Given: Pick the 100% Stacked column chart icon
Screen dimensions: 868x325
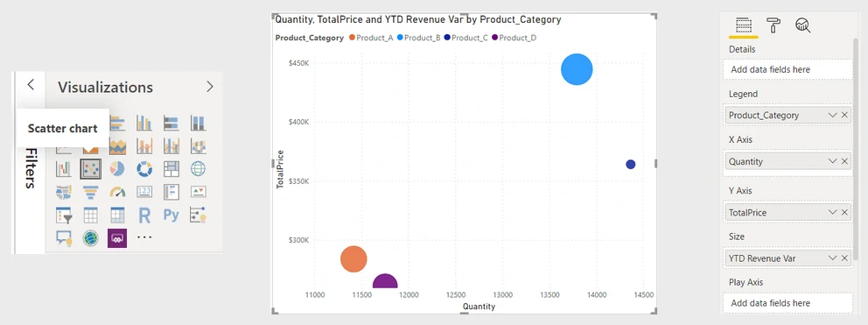Looking at the screenshot, I should point(198,123).
